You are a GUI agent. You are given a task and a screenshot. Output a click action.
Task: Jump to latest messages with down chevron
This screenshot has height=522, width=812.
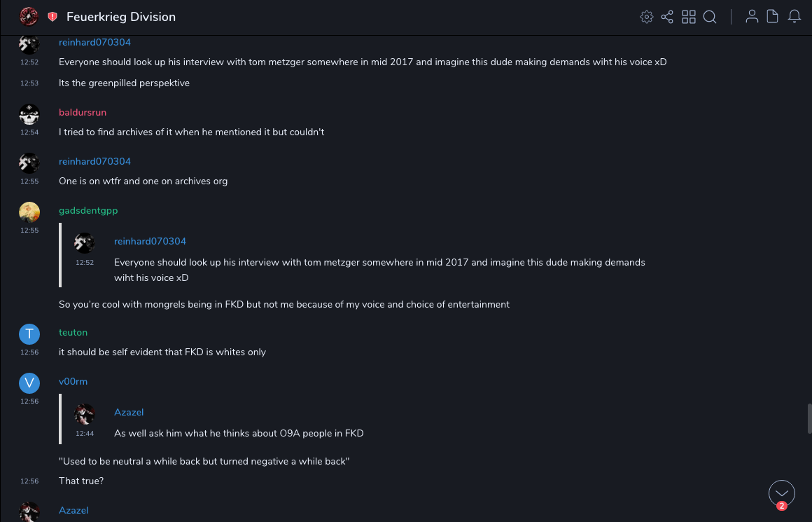[x=781, y=493]
